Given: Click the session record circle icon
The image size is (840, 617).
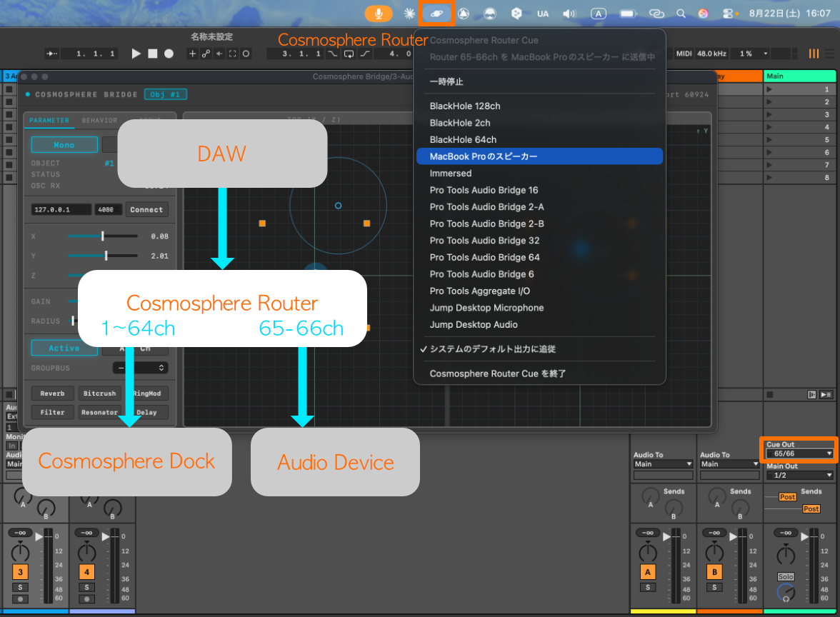Looking at the screenshot, I should coord(246,54).
